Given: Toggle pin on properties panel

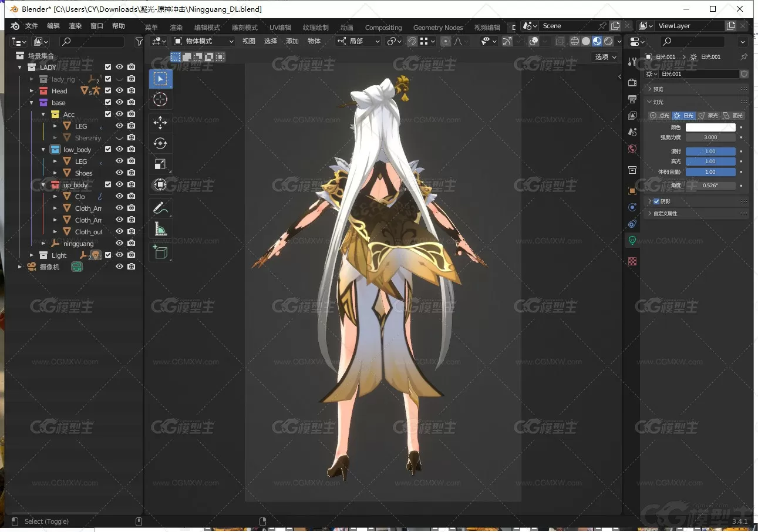Looking at the screenshot, I should coord(744,57).
